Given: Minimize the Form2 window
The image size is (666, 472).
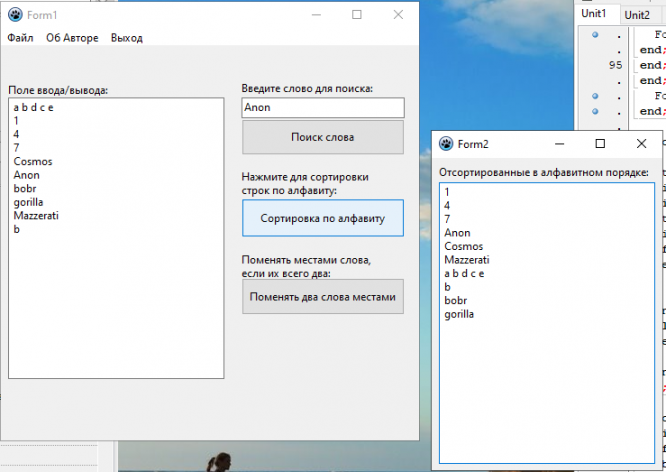Looking at the screenshot, I should point(558,144).
